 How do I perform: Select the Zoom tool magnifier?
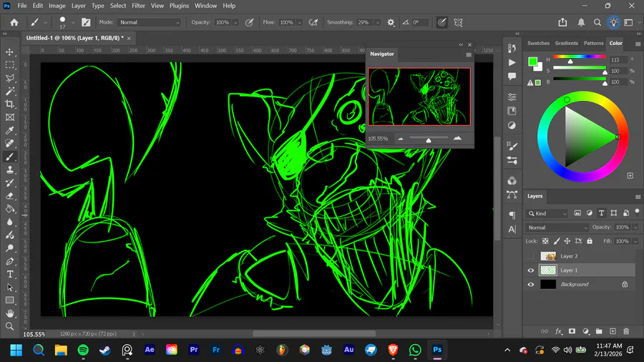[10, 326]
